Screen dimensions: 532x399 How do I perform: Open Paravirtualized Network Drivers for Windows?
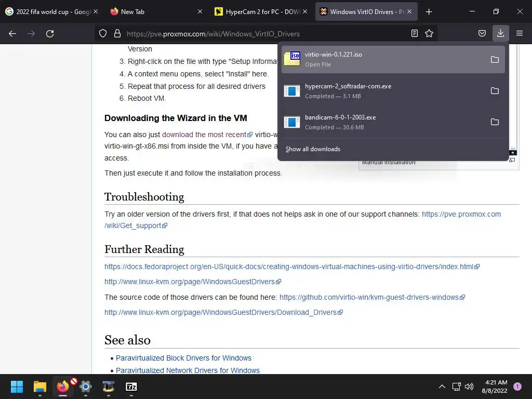[x=188, y=370]
